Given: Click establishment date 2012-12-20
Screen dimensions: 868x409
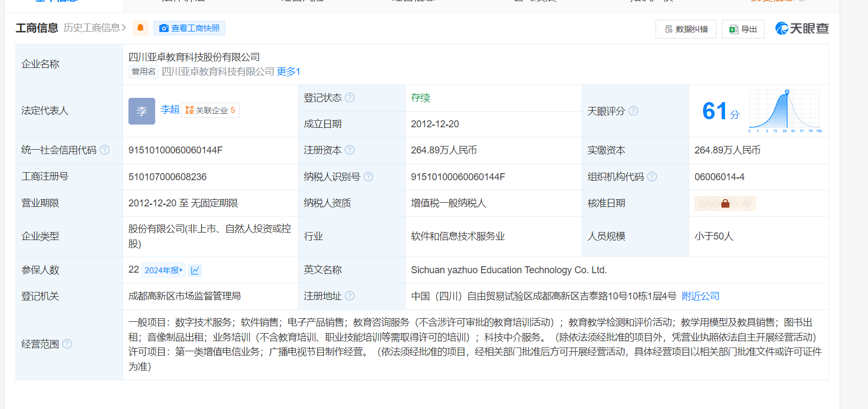Looking at the screenshot, I should point(435,124).
